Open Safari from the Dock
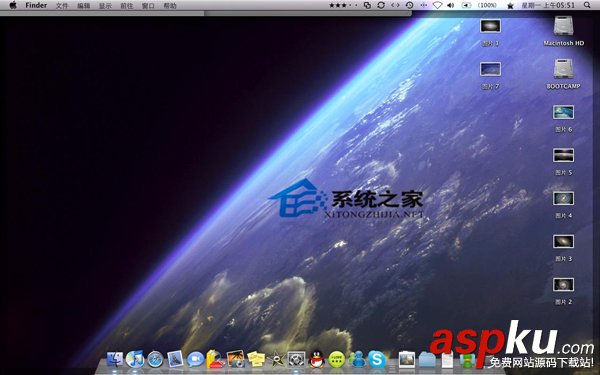 pyautogui.click(x=155, y=360)
